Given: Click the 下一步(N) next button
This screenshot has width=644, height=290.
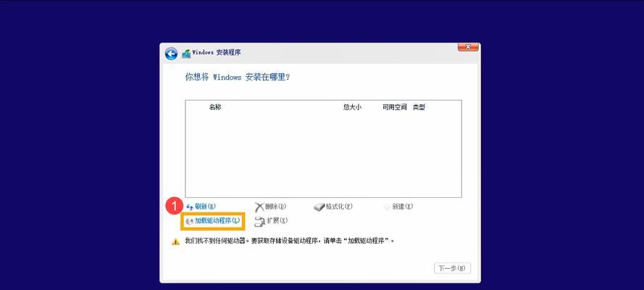Looking at the screenshot, I should pos(452,268).
